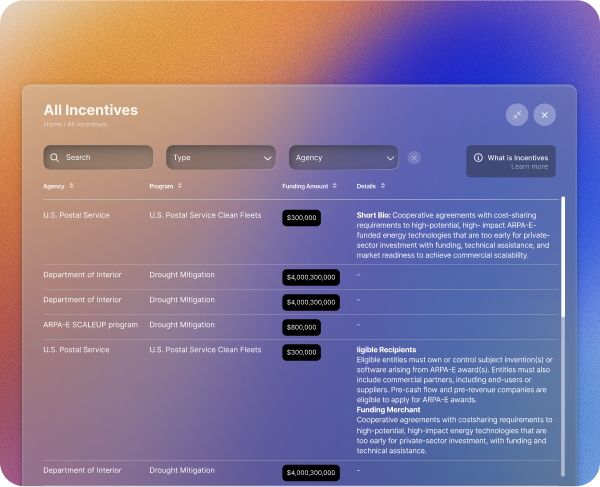Sort by Program column arrows

pyautogui.click(x=180, y=186)
